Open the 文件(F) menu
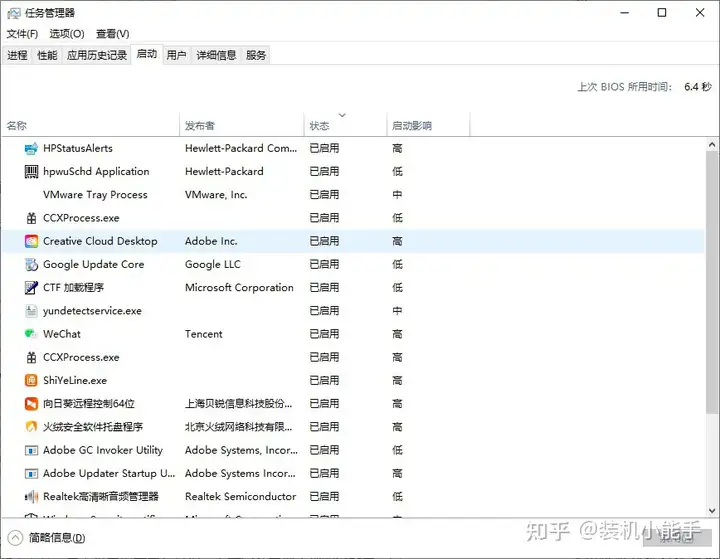The height and width of the screenshot is (559, 720). [x=22, y=34]
